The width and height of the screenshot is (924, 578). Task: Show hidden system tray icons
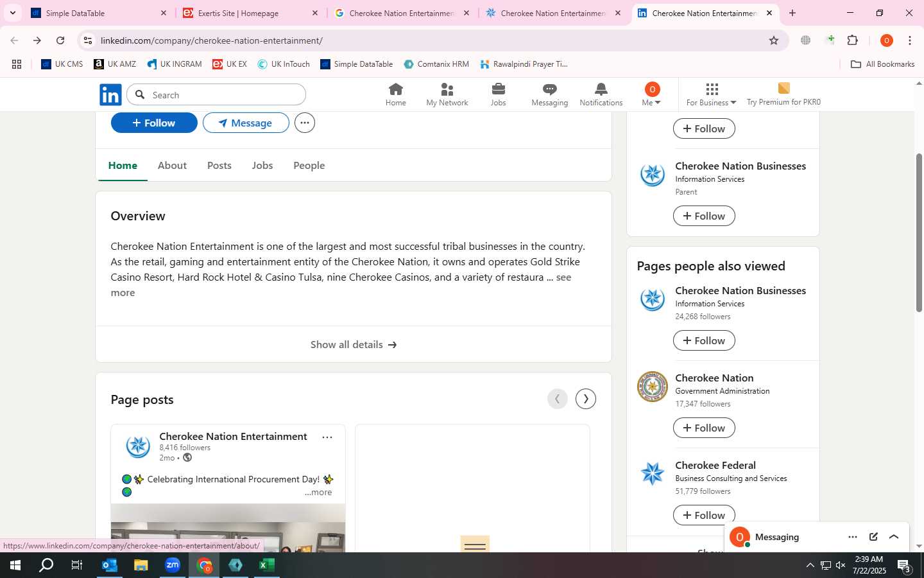click(x=810, y=565)
